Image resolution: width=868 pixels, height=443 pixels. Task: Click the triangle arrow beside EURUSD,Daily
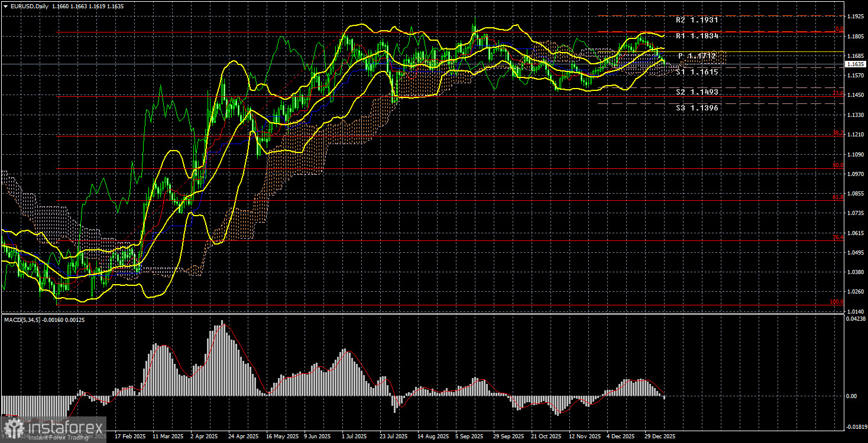click(5, 6)
